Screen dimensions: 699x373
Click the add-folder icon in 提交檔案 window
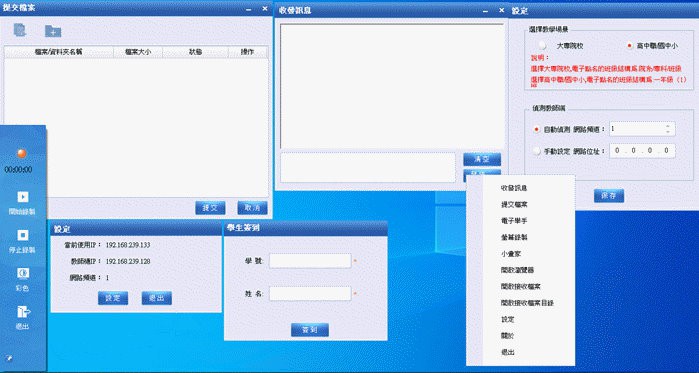point(53,31)
